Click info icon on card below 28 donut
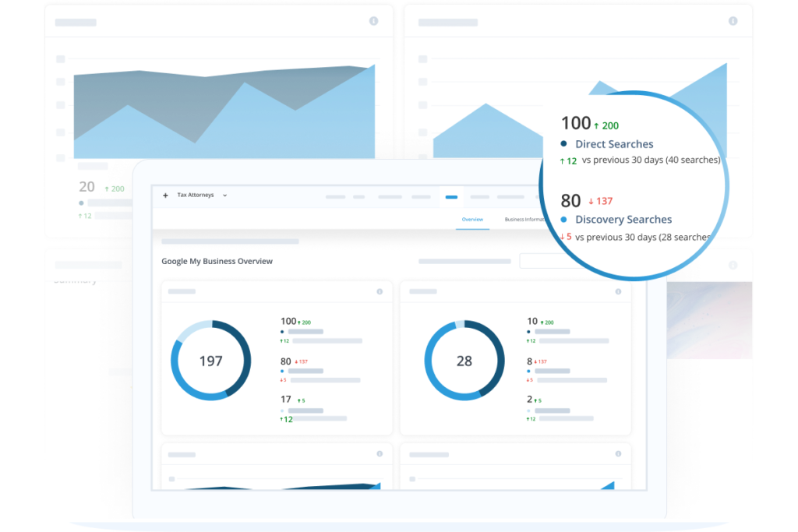This screenshot has height=532, width=798. click(618, 453)
